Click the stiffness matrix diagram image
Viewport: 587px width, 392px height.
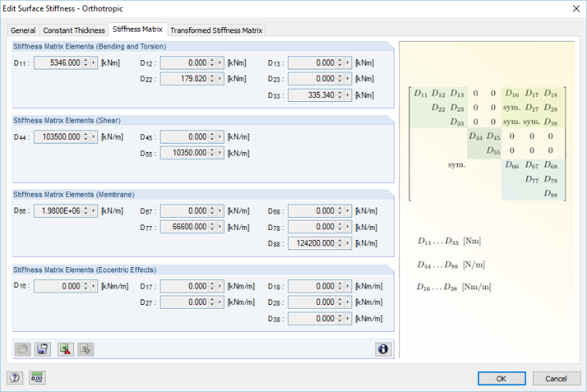487,144
